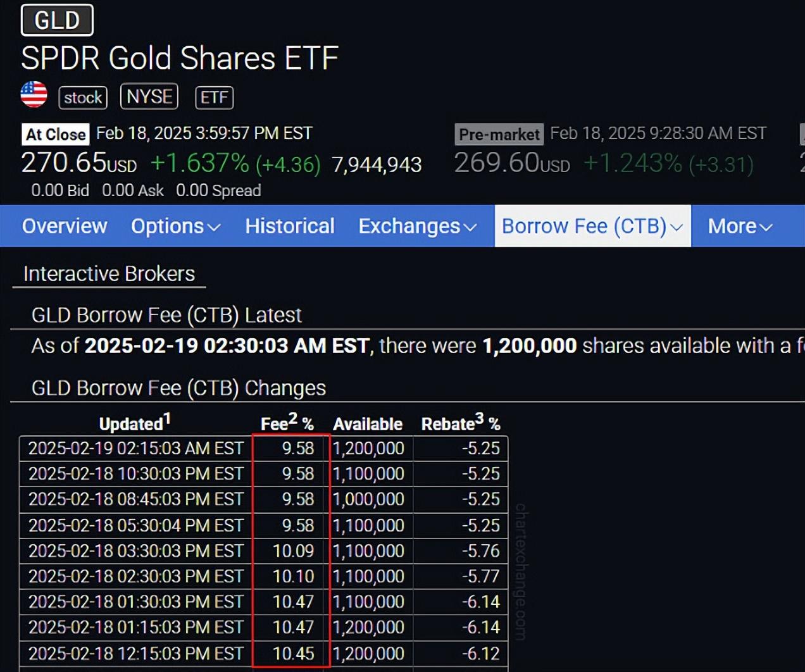
Task: Click the Fee % column header
Action: 287,423
